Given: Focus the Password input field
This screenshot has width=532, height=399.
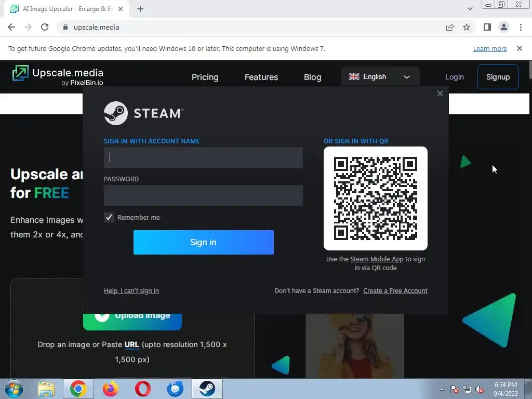Looking at the screenshot, I should pos(203,195).
